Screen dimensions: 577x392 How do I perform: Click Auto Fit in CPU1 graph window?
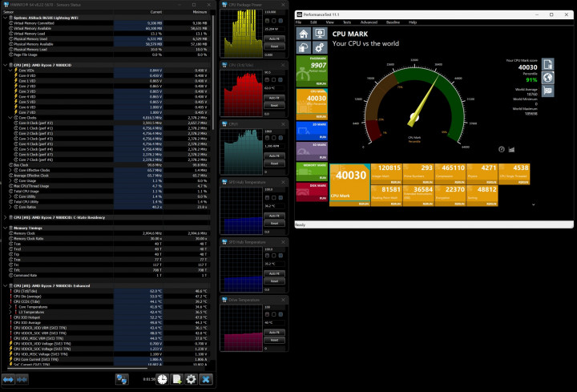(274, 156)
